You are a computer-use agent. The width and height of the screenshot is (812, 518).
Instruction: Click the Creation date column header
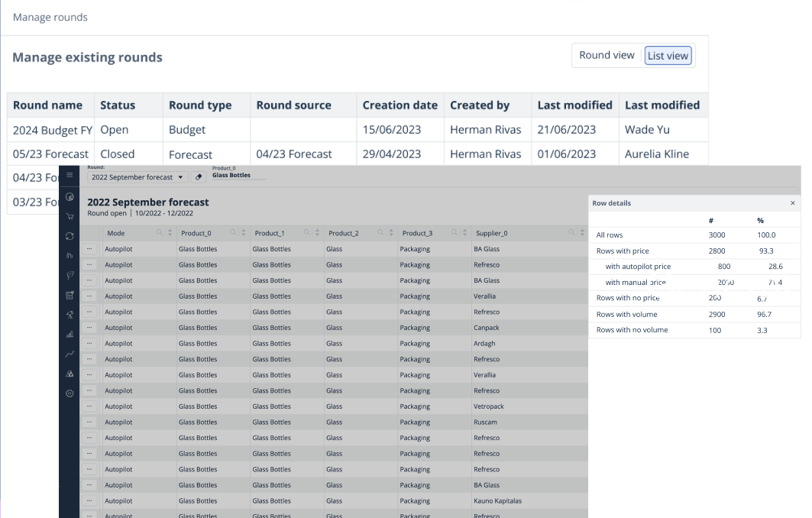coord(400,105)
